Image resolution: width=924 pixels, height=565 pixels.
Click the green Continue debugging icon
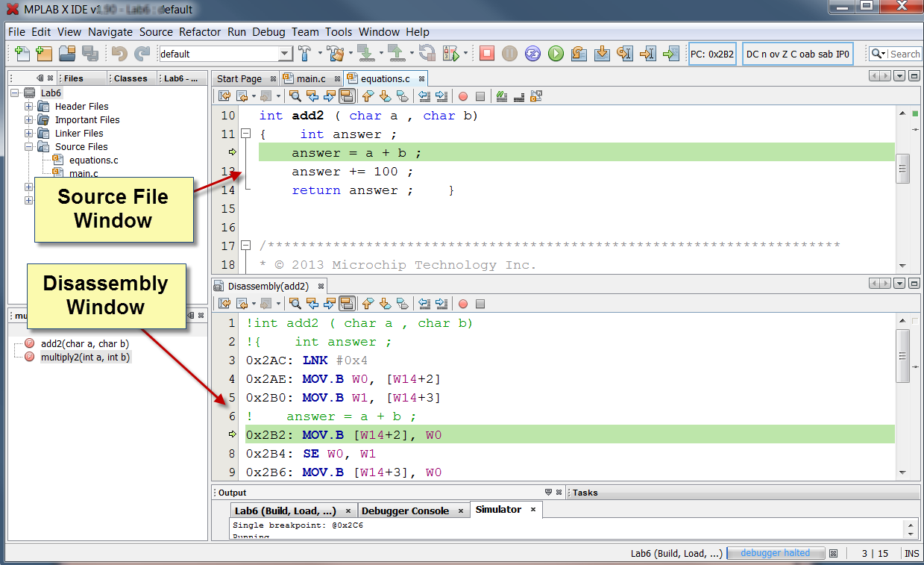coord(556,54)
